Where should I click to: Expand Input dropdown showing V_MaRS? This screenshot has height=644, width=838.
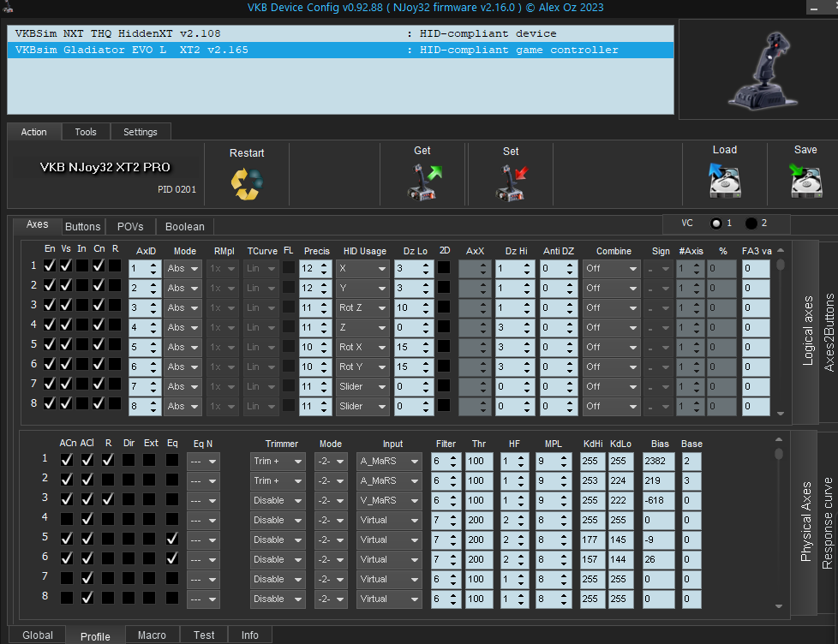(390, 500)
